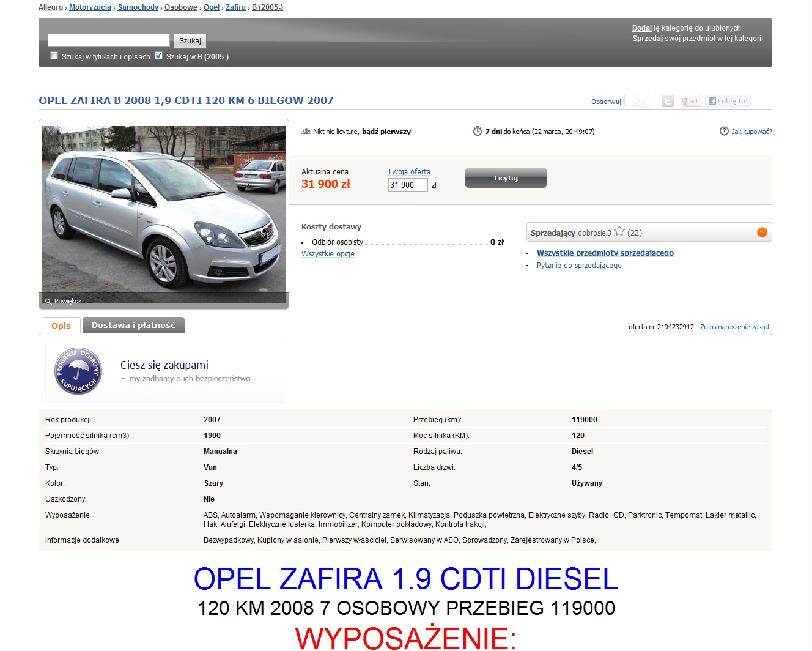
Task: Click the seller rating count '(22)'
Action: pyautogui.click(x=635, y=232)
